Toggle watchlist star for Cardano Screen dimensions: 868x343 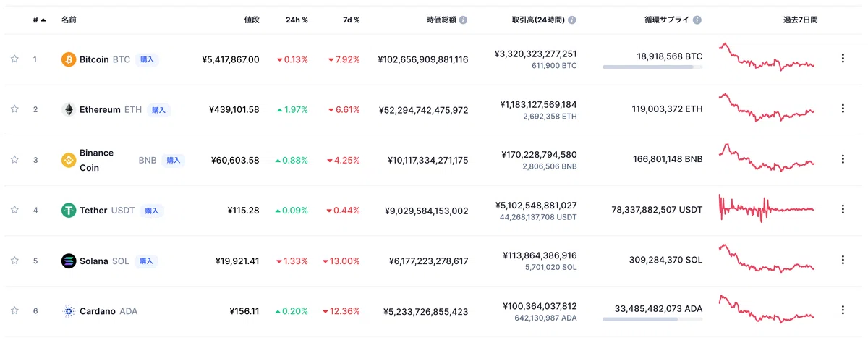coord(14,311)
